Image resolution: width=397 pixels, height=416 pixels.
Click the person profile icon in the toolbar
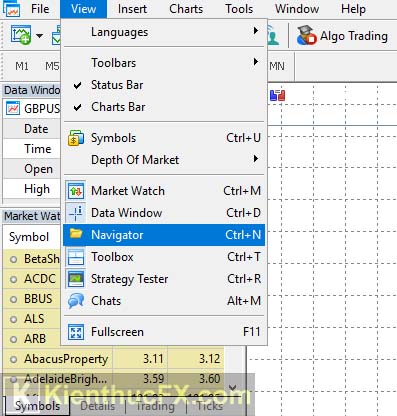(273, 36)
